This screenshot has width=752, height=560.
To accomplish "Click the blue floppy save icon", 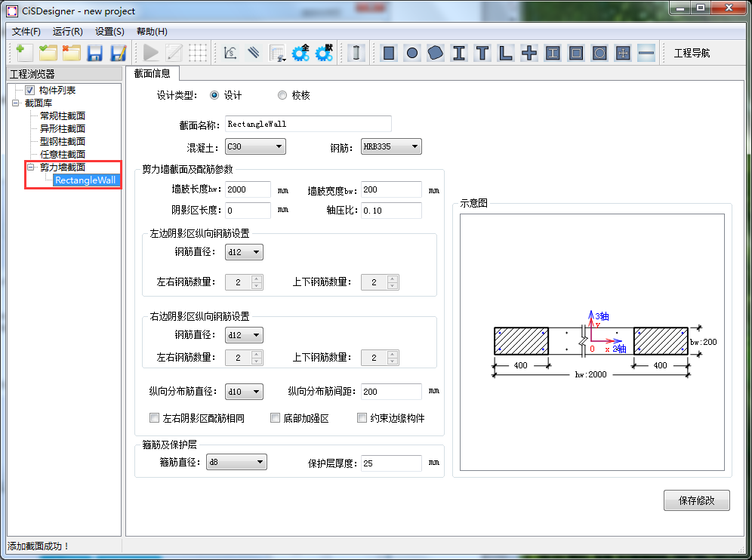I will click(x=94, y=53).
